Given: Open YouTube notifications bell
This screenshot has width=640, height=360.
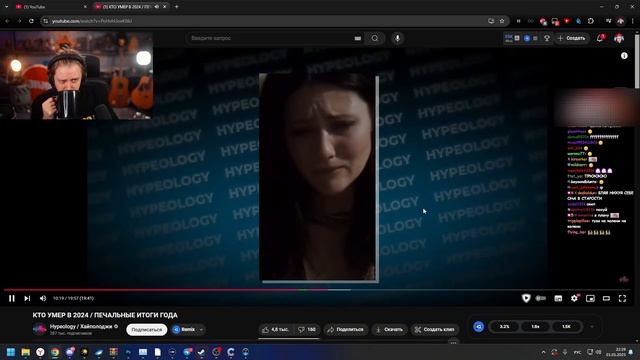Looking at the screenshot, I should click(x=600, y=38).
